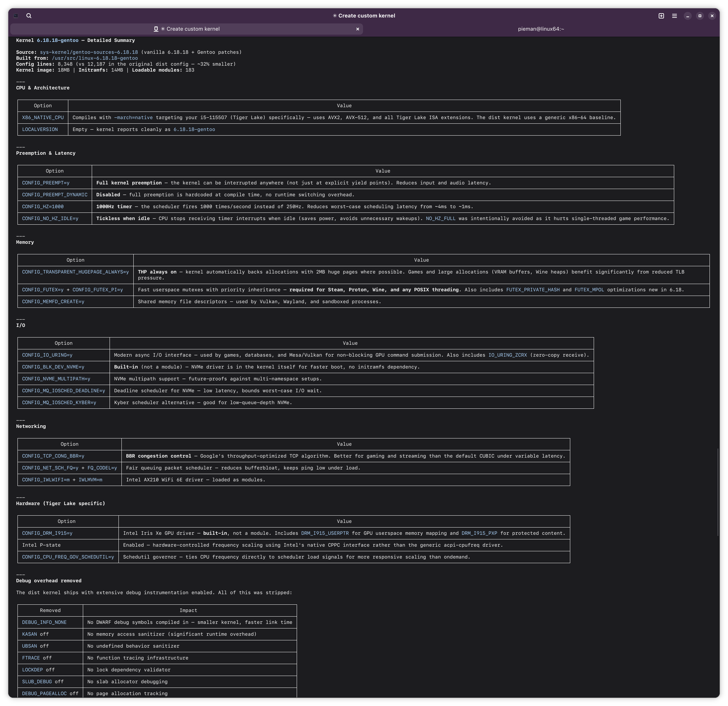Click the /usr/src/linux-6.18.18-gentoo path
Viewport: 728px width, 706px height.
pyautogui.click(x=95, y=58)
